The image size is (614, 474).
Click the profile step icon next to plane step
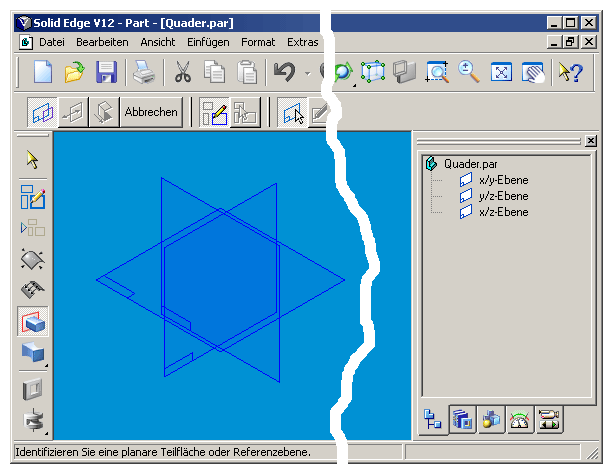[x=73, y=112]
